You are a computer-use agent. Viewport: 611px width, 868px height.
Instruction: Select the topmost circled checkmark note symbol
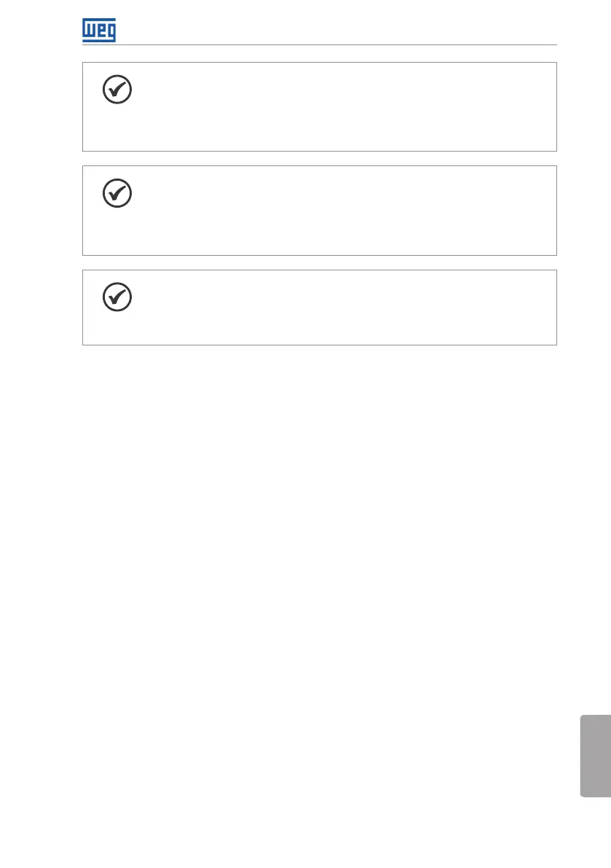tap(117, 90)
